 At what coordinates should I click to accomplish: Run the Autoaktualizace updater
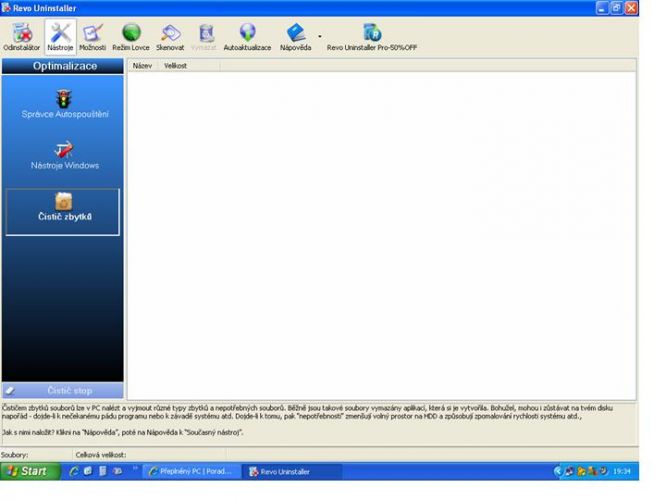point(247,37)
